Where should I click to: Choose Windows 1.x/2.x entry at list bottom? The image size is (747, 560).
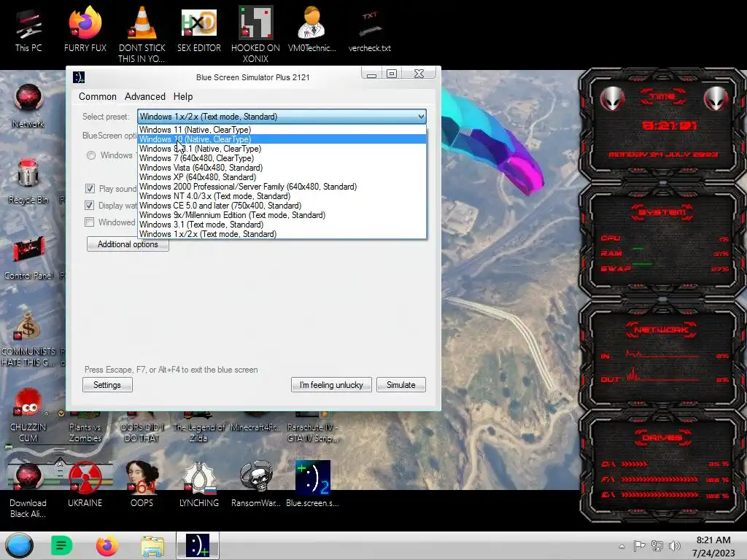coord(282,234)
